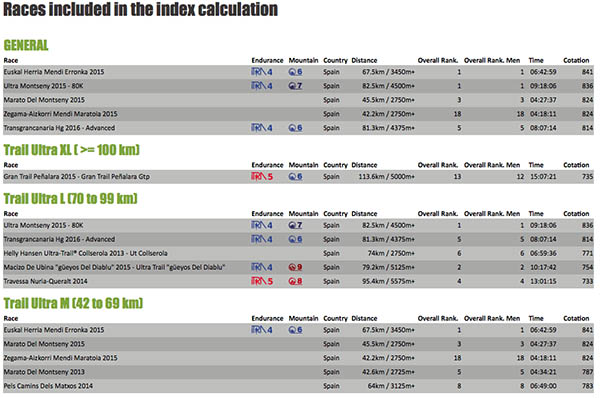Viewport: 600px width, 398px height.
Task: Click the cotation value 733
Action: (587, 281)
